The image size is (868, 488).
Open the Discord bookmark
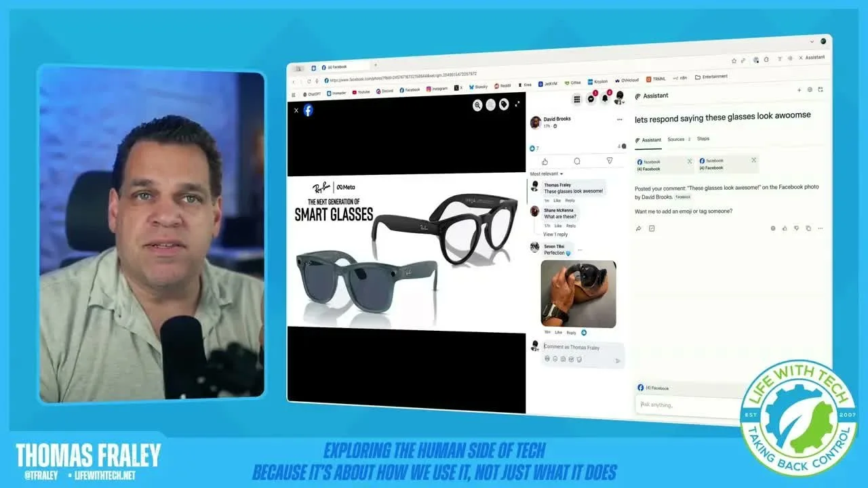pos(384,91)
